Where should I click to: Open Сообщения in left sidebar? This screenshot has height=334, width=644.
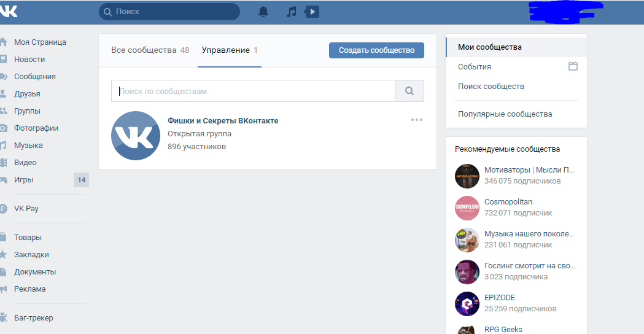pyautogui.click(x=35, y=76)
